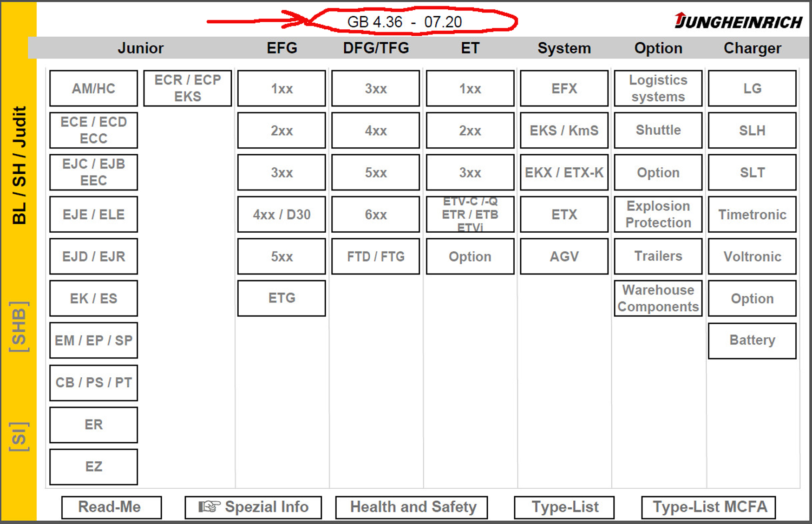Image resolution: width=812 pixels, height=524 pixels.
Task: Click the Charger column header
Action: (x=752, y=48)
